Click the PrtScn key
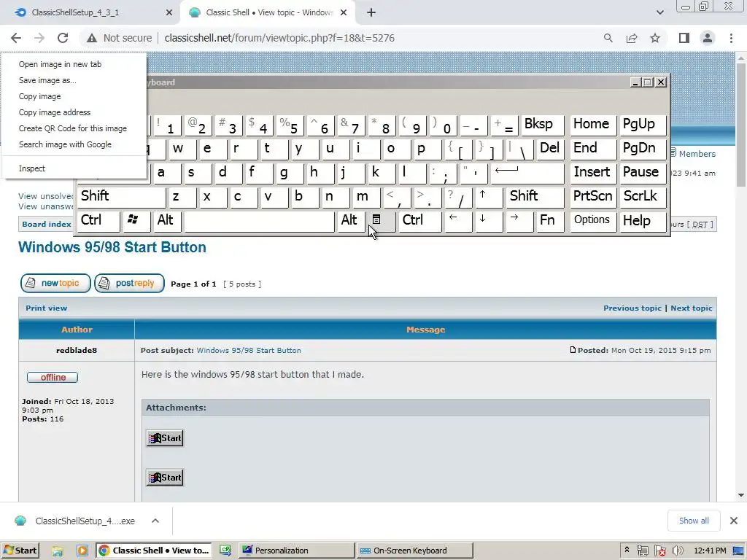Viewport: 747px width, 560px height. coord(593,197)
